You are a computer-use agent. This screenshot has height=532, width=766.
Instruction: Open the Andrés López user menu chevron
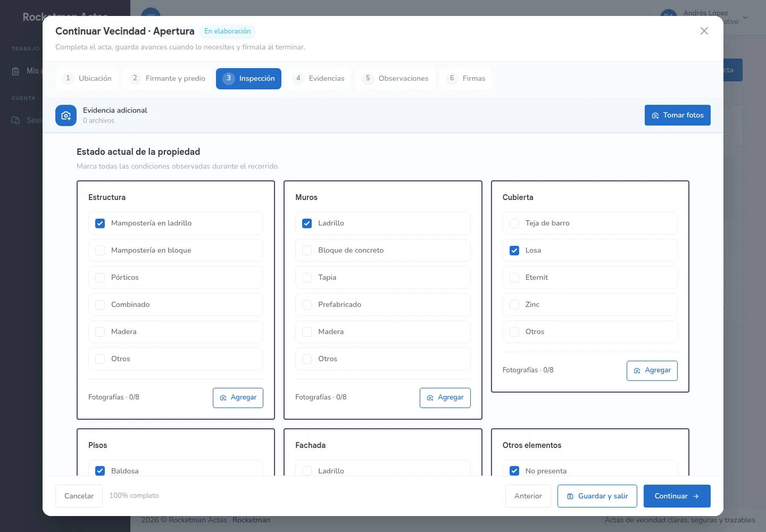[x=745, y=18]
